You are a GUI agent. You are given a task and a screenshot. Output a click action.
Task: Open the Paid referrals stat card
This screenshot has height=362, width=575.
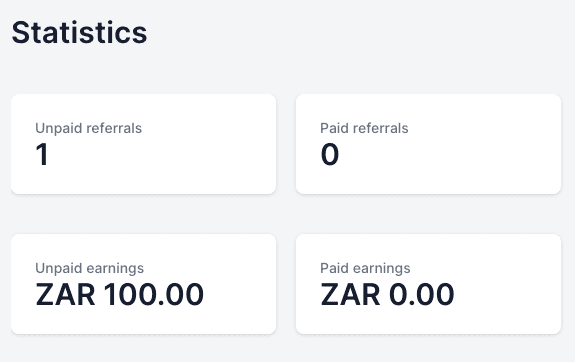coord(428,144)
